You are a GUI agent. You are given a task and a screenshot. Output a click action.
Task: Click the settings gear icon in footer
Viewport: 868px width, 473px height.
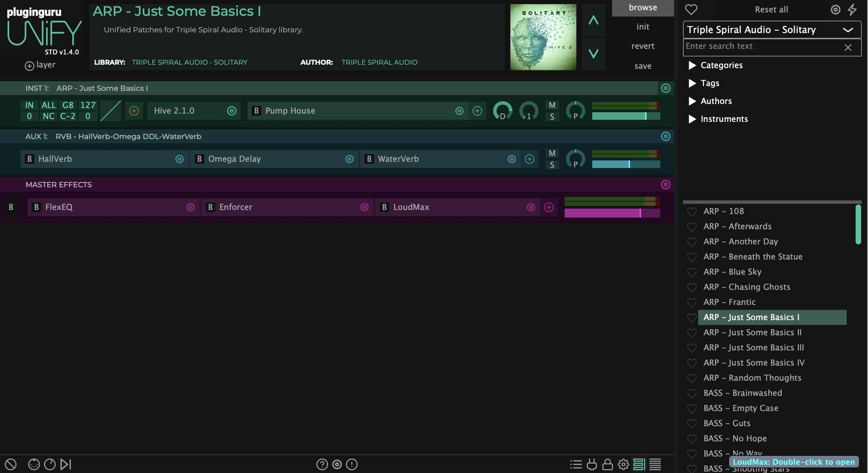623,464
